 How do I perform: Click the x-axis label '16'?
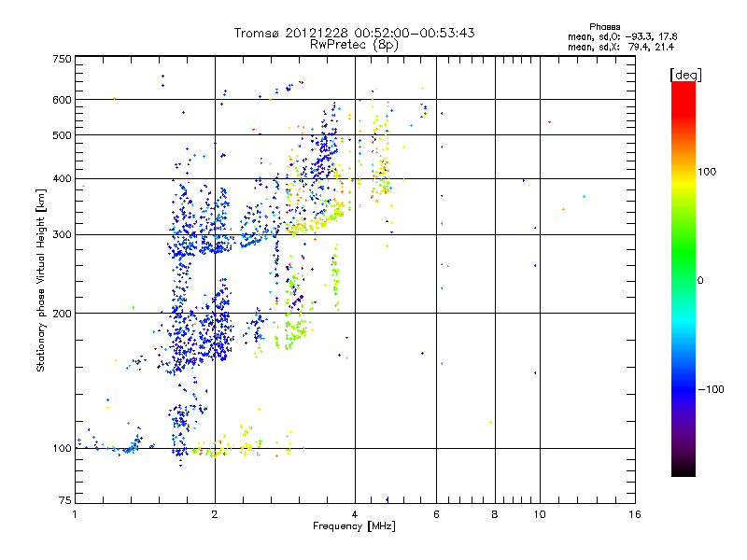(x=635, y=514)
